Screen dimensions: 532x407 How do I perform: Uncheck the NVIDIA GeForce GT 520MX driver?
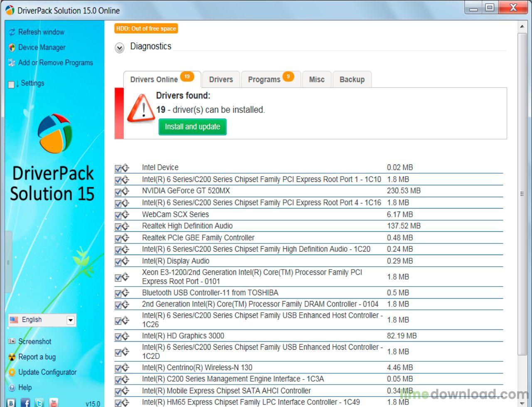118,192
